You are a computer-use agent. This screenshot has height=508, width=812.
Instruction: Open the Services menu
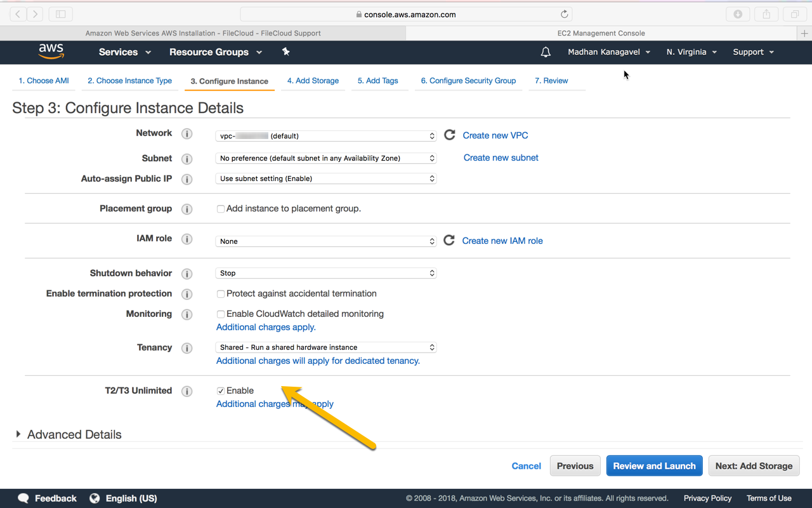[124, 52]
